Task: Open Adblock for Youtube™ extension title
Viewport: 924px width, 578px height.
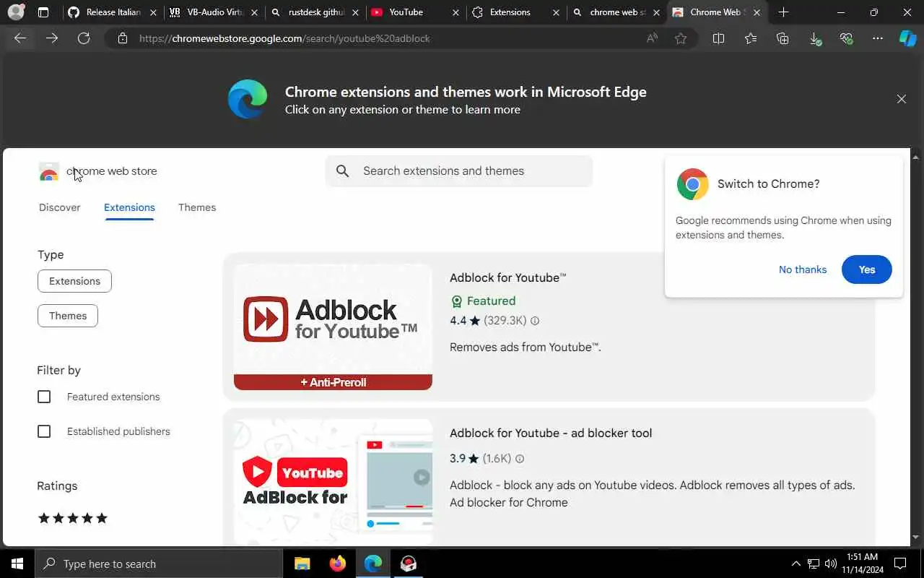Action: (x=508, y=277)
